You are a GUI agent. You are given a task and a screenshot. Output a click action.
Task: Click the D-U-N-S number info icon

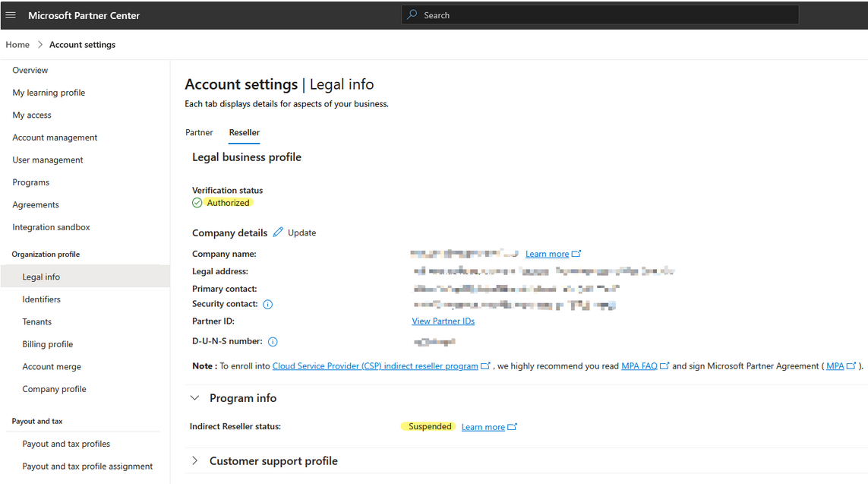tap(273, 341)
